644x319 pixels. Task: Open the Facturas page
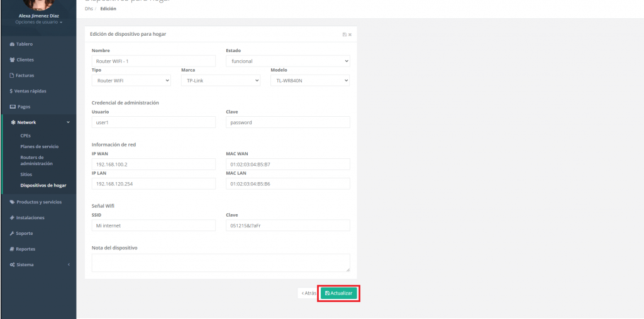[25, 75]
